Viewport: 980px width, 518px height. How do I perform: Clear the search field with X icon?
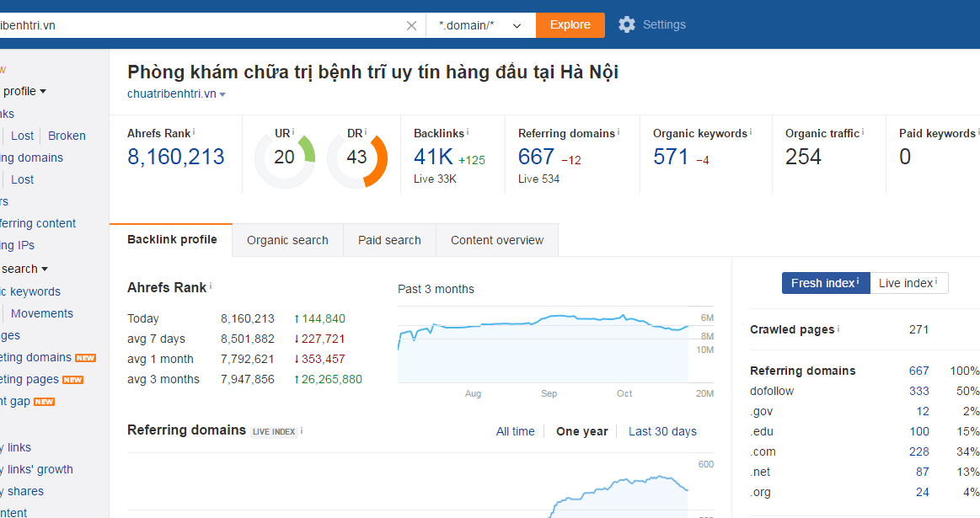tap(411, 25)
